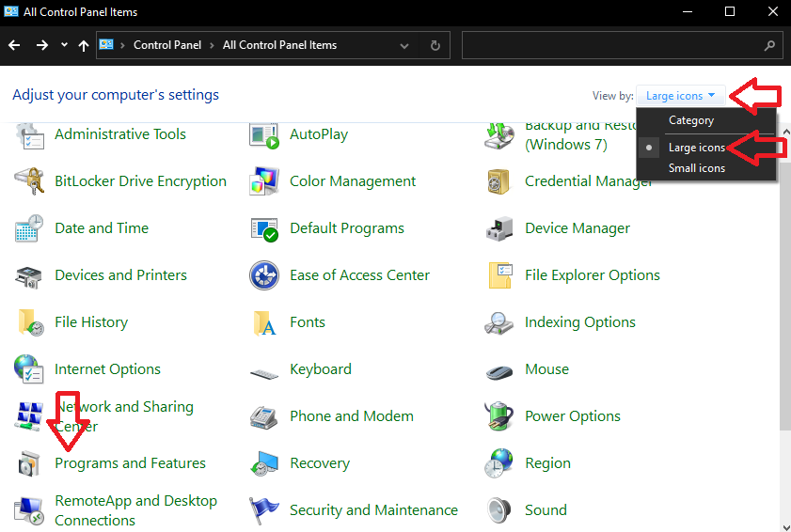791x532 pixels.
Task: Click All Control Panel Items breadcrumb
Action: pos(279,45)
